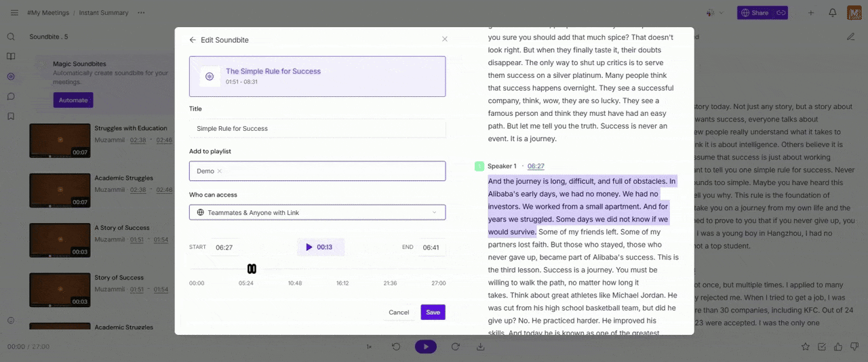
Task: Open the user profile avatar
Action: [x=854, y=13]
